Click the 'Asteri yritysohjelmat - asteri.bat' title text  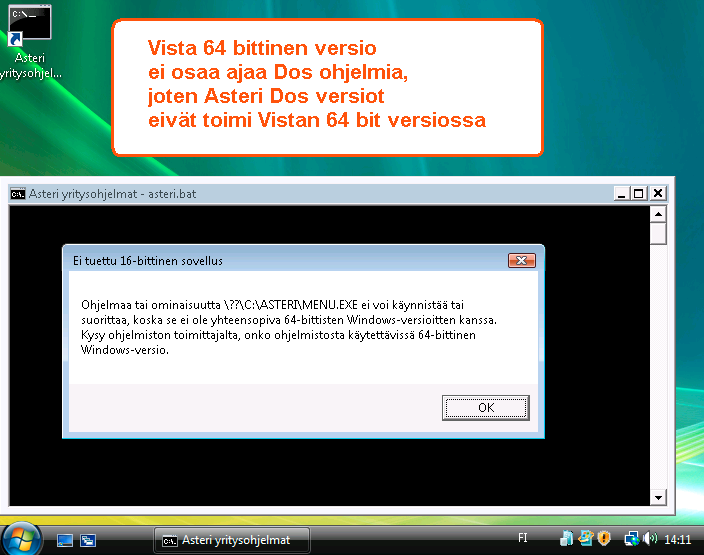113,194
